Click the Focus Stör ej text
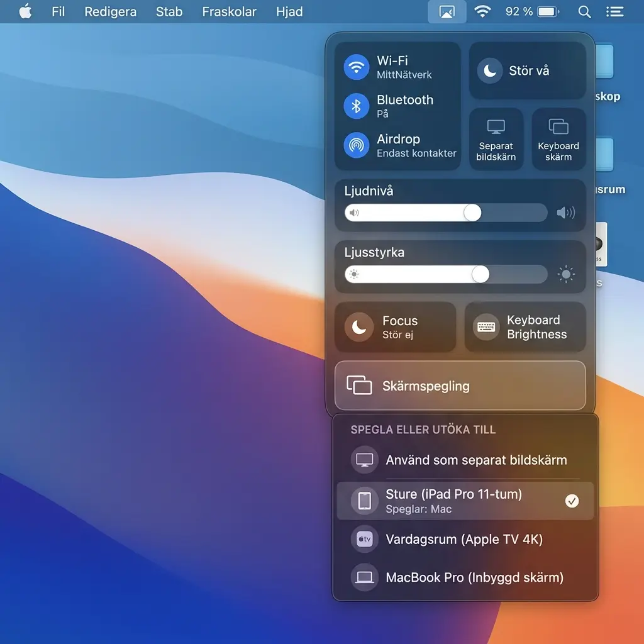The width and height of the screenshot is (644, 644). coord(399,327)
